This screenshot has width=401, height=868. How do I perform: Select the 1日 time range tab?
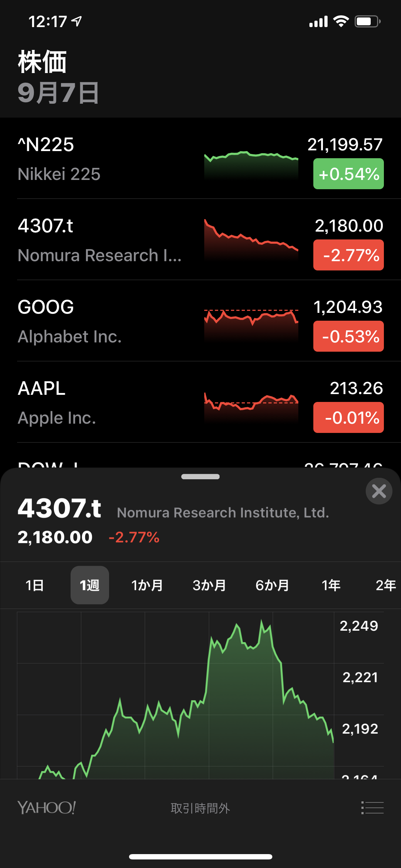pos(35,585)
